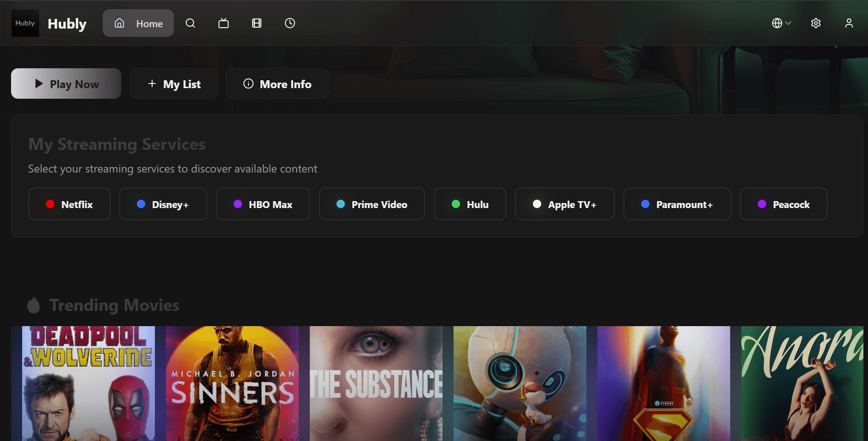Select the Prime Video service

372,204
